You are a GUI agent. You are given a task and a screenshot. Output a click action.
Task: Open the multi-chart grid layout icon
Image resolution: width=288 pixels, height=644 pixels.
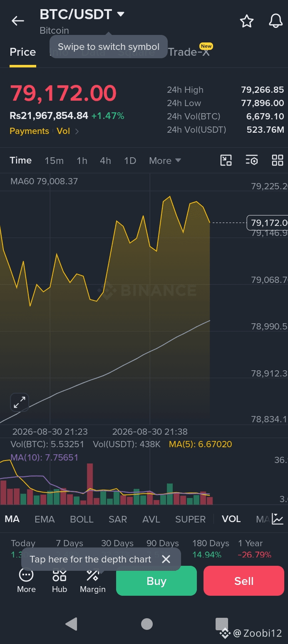tap(278, 160)
